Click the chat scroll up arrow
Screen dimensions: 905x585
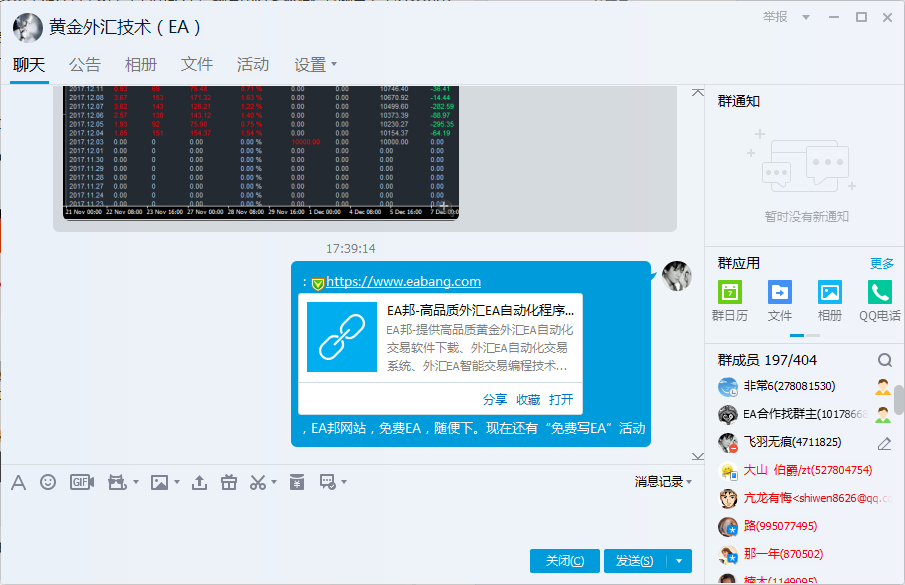pyautogui.click(x=698, y=92)
